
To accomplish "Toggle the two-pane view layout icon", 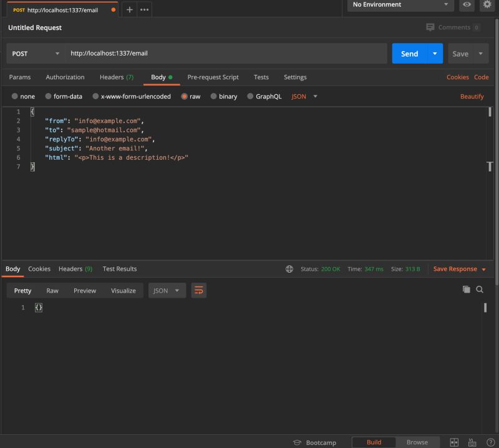I will tap(453, 442).
